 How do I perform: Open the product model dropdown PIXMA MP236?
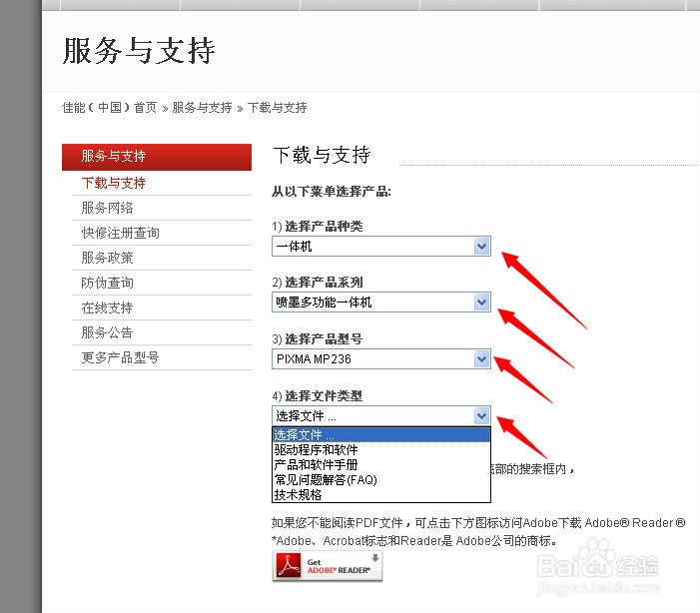tap(381, 359)
